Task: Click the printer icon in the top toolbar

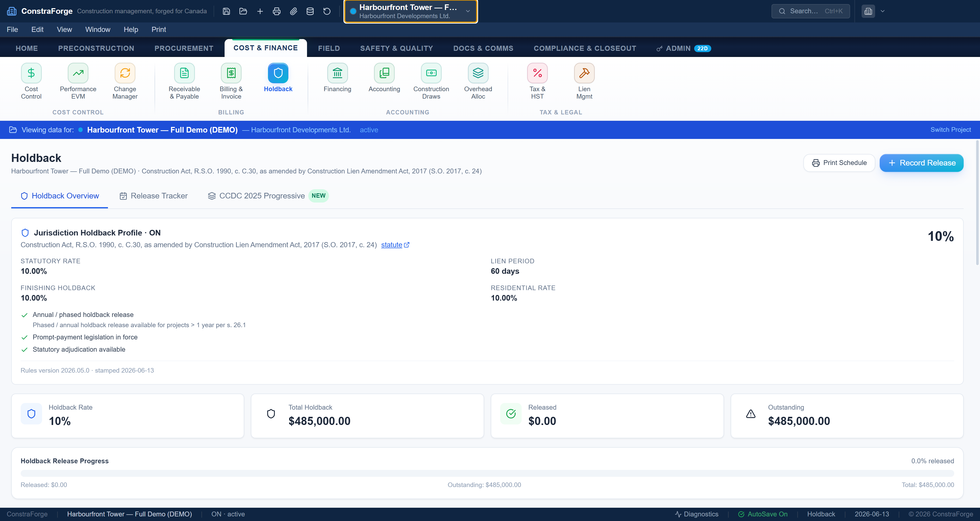Action: 277,11
